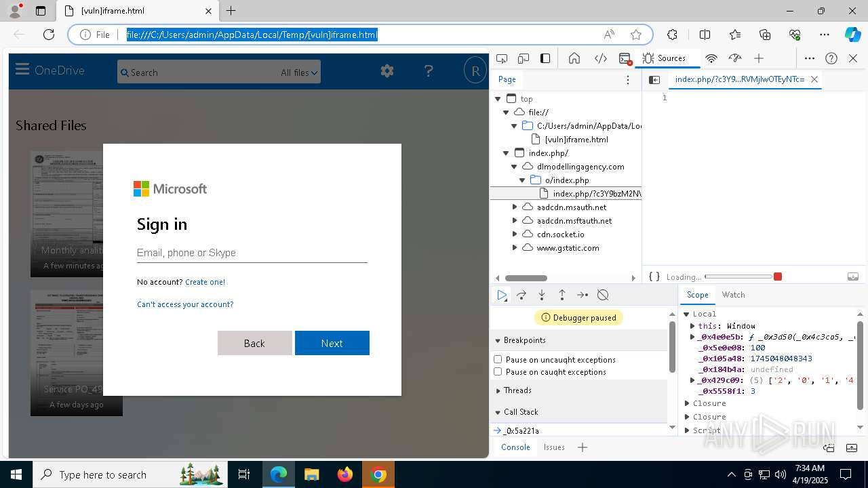Open the Performance panel gauge icon
This screenshot has height=488, width=868.
735,58
